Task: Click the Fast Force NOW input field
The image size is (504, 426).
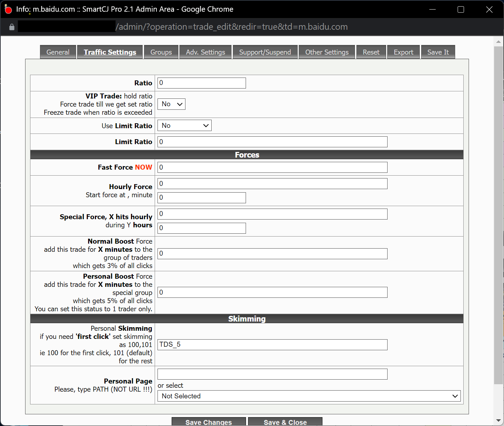Action: (273, 167)
